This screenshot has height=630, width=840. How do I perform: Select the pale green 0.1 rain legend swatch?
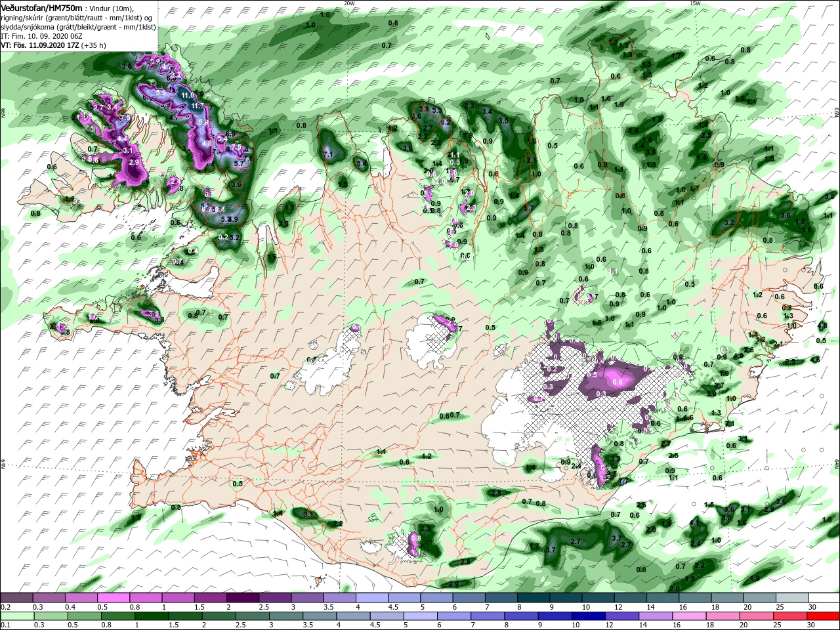(x=18, y=616)
